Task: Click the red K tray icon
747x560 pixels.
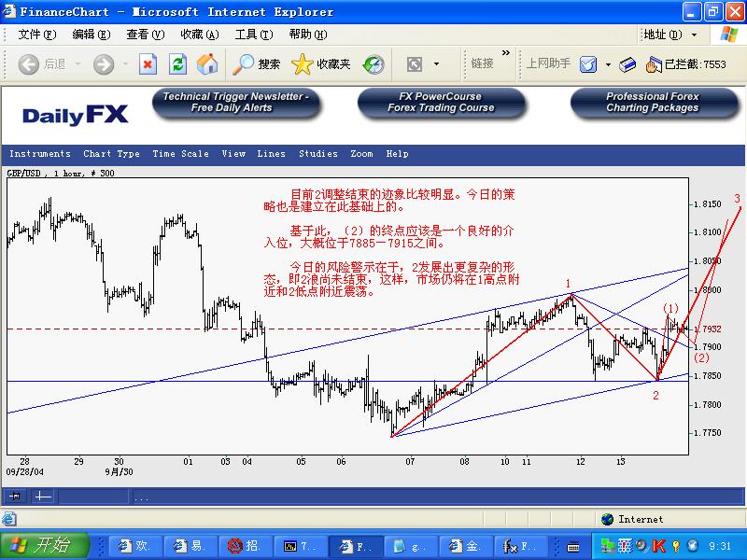Action: (x=658, y=546)
